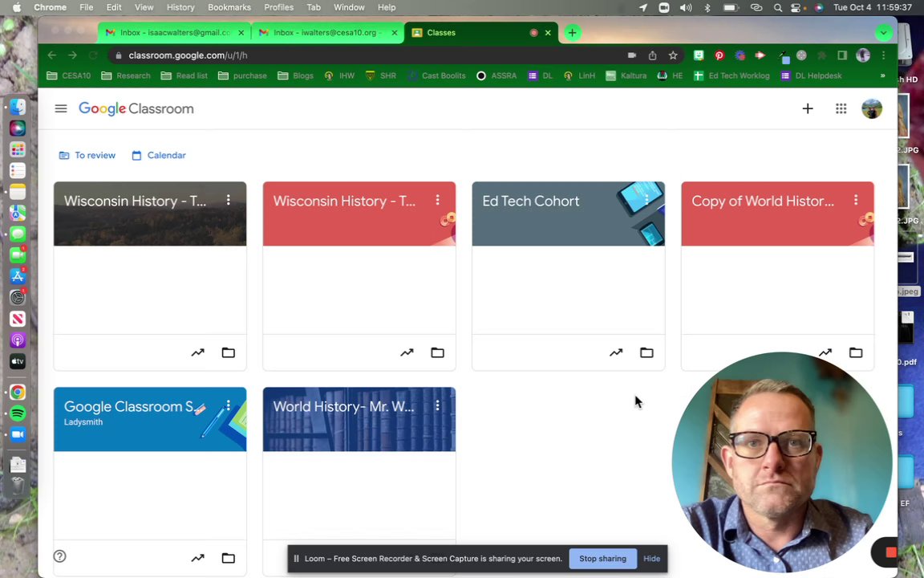Open more options for dark landscape Wisconsin History card
This screenshot has width=924, height=578.
pyautogui.click(x=228, y=200)
